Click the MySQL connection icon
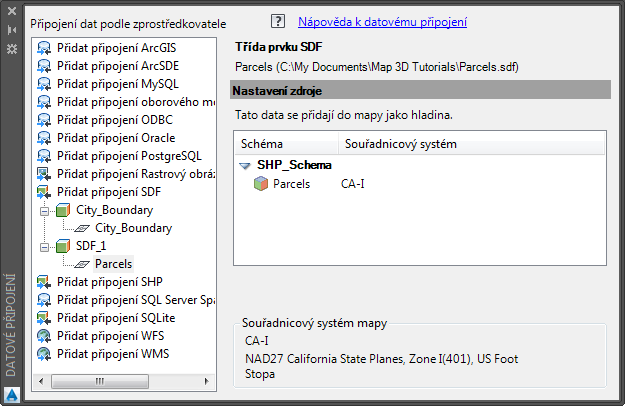 [44, 84]
